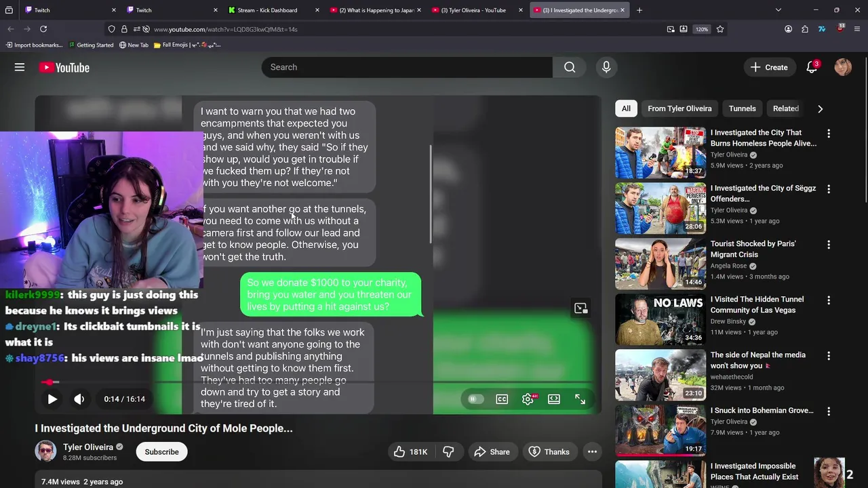This screenshot has width=868, height=488.
Task: List all tabs dropdown arrow
Action: [778, 10]
